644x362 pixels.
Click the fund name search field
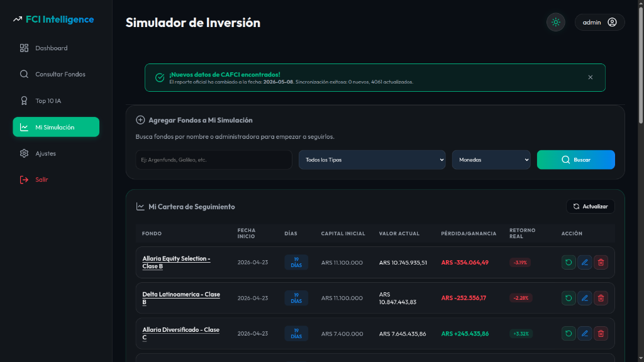click(x=214, y=160)
